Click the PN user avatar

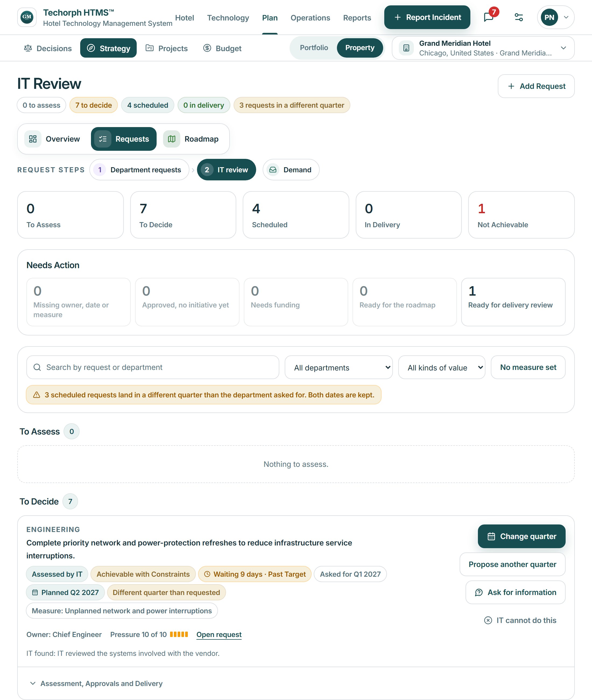tap(549, 17)
